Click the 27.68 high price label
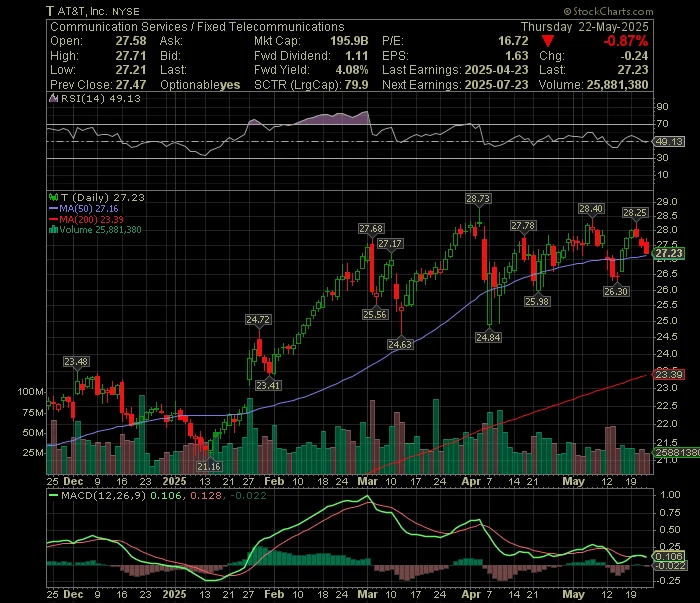The width and height of the screenshot is (700, 603). click(x=371, y=229)
